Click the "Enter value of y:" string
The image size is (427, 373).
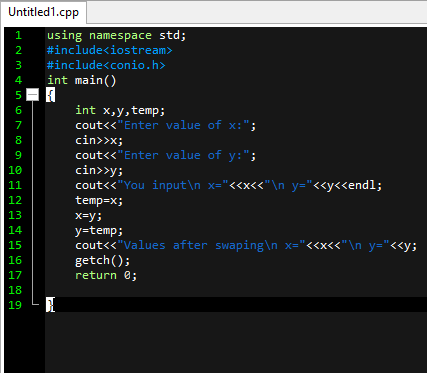(x=183, y=155)
